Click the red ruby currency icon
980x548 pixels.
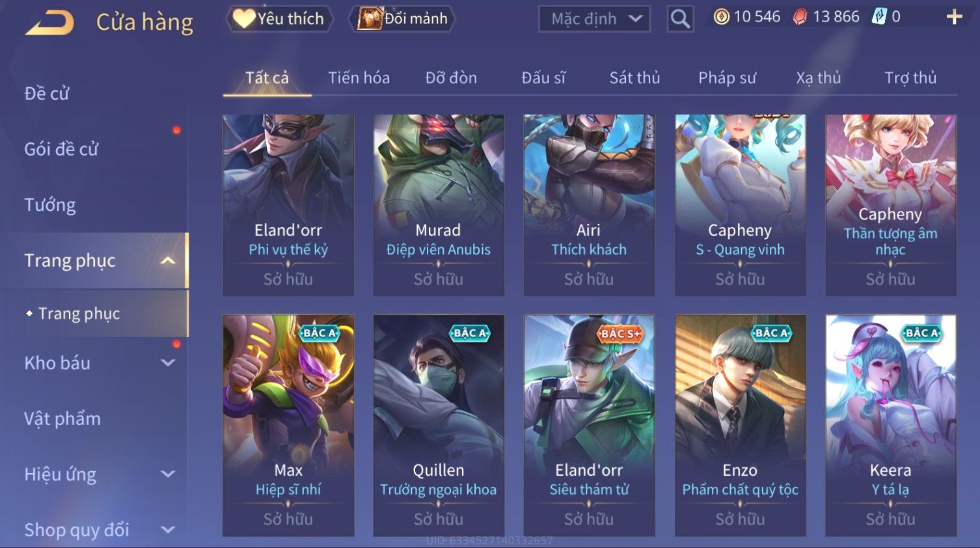pyautogui.click(x=800, y=17)
